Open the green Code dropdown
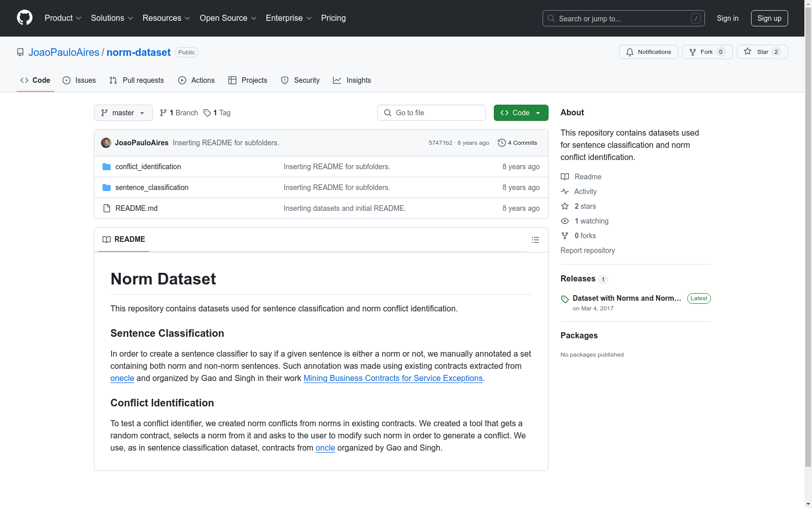Screen dimensions: 812x508 (521, 113)
